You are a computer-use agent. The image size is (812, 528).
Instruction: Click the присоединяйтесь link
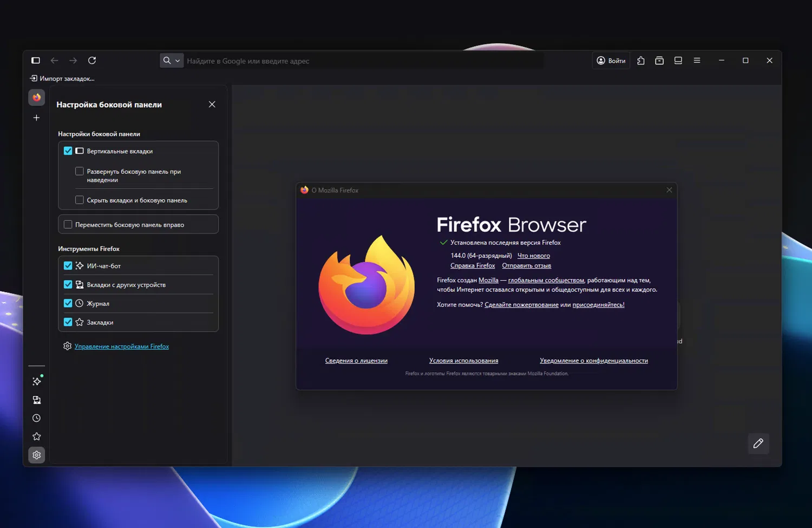[x=598, y=305]
